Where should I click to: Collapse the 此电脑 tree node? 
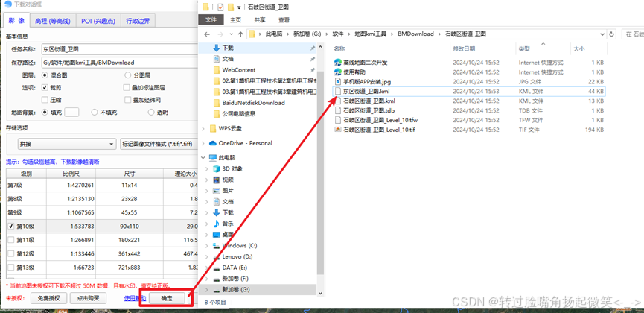203,157
